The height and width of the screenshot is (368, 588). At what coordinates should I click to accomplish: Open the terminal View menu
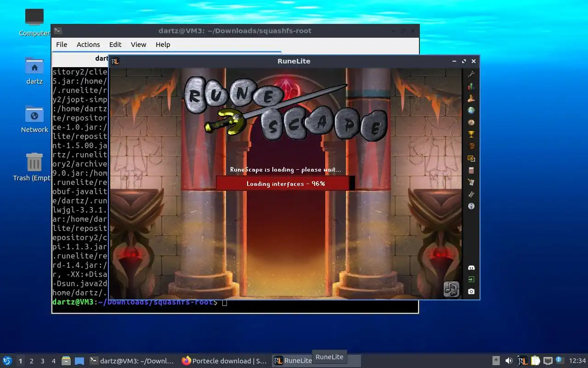point(138,45)
